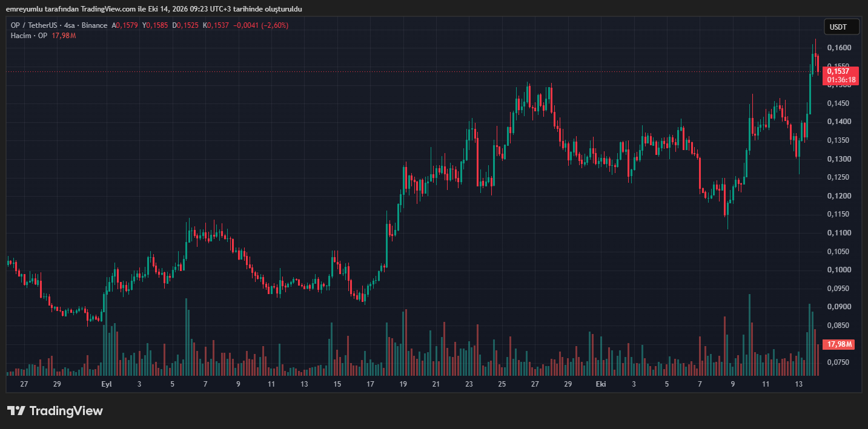The height and width of the screenshot is (429, 868).
Task: Click the 17,98M value in Hacim legend
Action: 64,36
